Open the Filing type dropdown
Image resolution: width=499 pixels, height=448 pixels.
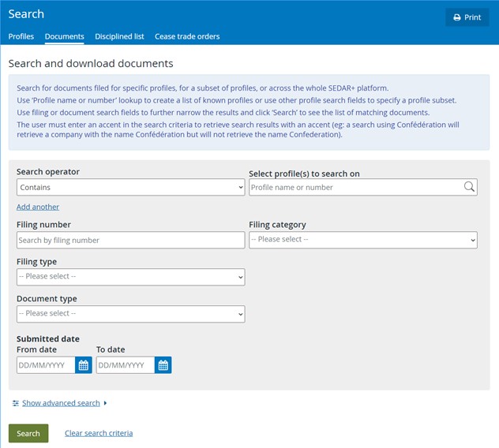pos(131,277)
